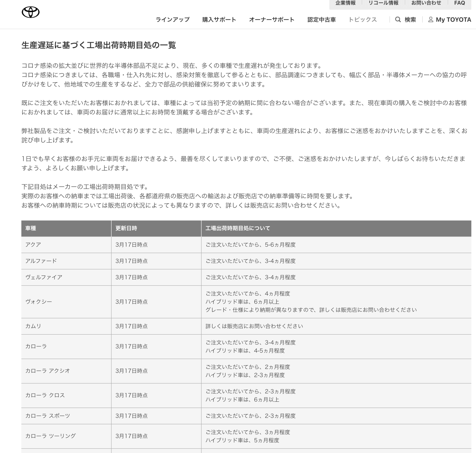Click the アクア row 3月17日時点 date
Image resolution: width=476 pixels, height=453 pixels.
point(132,245)
